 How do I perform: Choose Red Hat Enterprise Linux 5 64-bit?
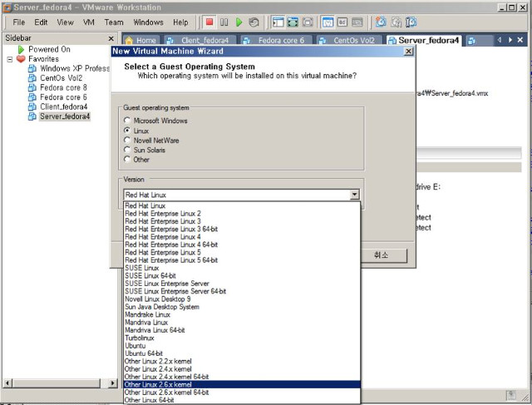point(242,260)
